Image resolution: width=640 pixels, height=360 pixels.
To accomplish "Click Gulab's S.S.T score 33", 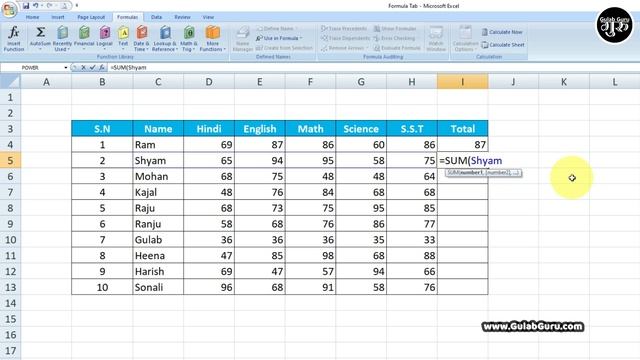I will pos(412,240).
